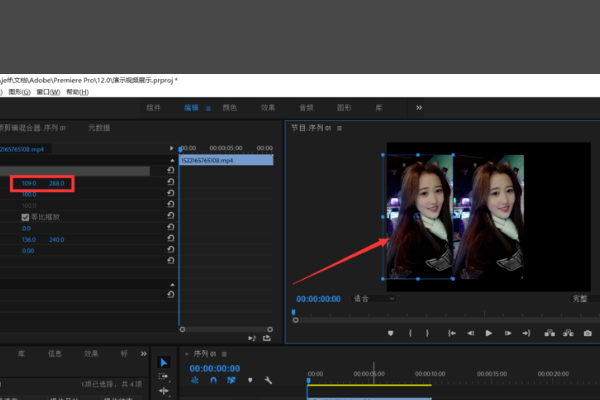This screenshot has width=600, height=400.
Task: Click the Add Marker icon in Program monitor
Action: coord(390,333)
